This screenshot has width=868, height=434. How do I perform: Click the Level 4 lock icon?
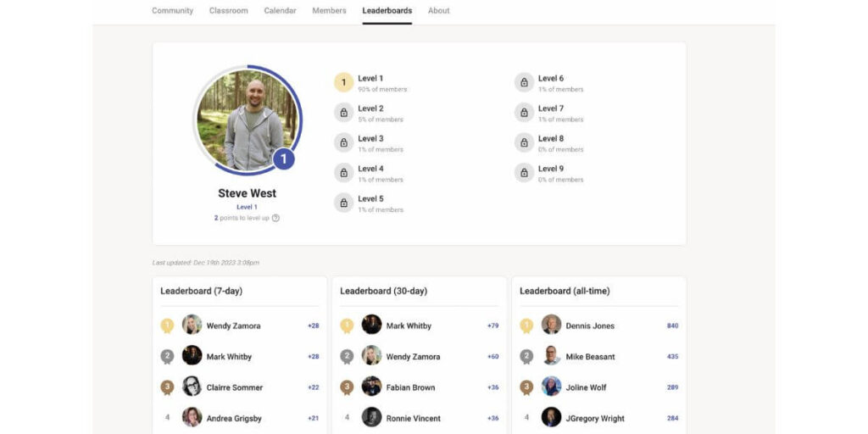(x=344, y=173)
